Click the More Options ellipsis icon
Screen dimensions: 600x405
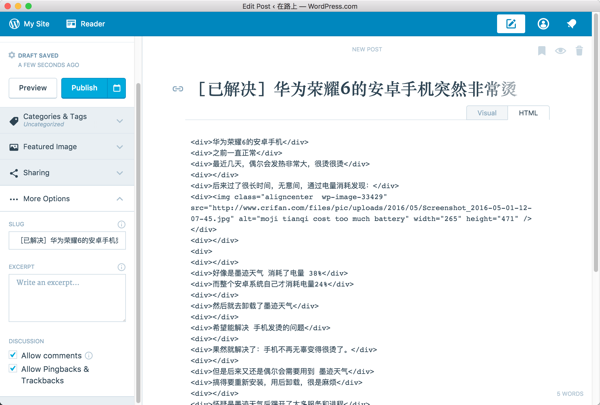[14, 199]
